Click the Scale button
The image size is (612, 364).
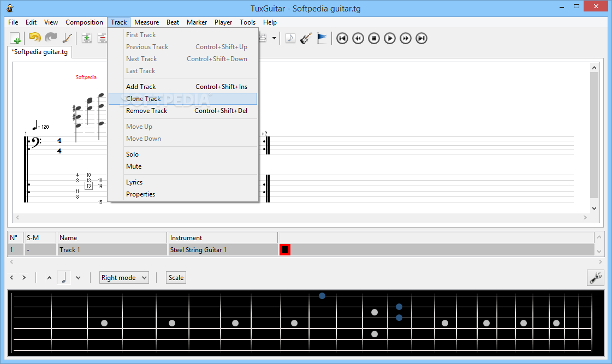[176, 278]
